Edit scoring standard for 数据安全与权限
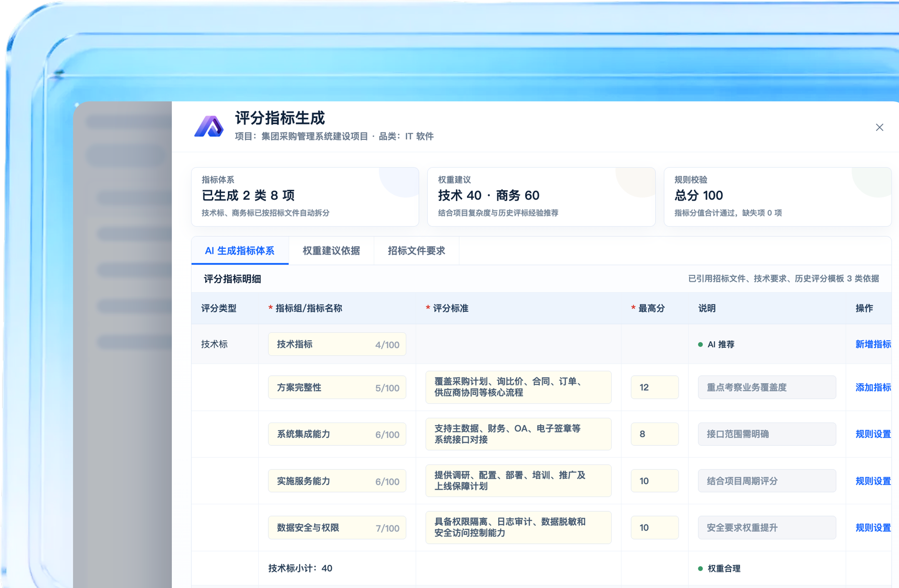 [519, 527]
